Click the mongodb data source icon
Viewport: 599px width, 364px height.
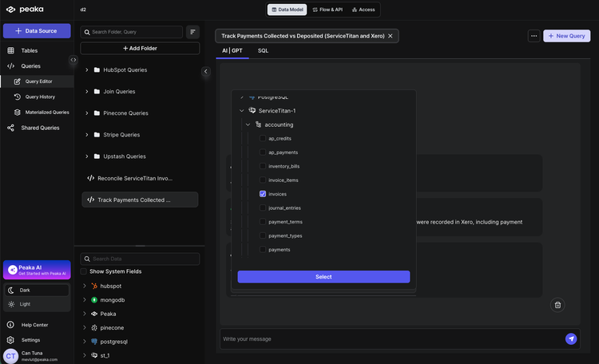coord(94,300)
